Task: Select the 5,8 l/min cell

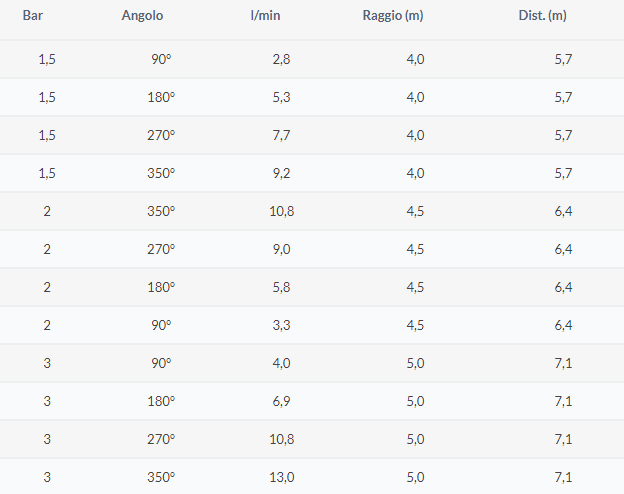Action: pos(281,288)
